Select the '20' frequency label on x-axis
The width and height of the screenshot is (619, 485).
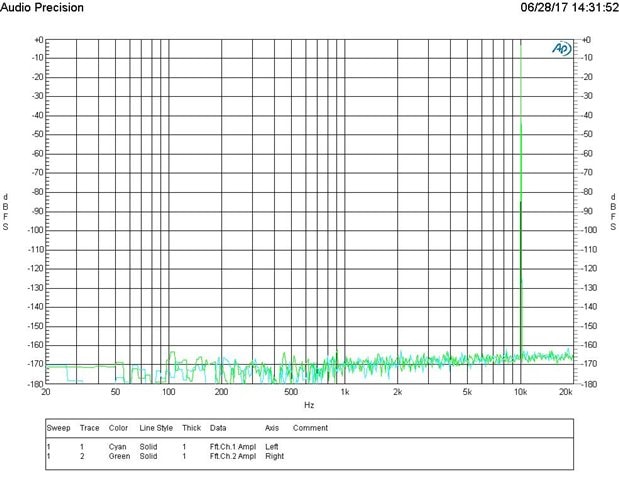[46, 392]
